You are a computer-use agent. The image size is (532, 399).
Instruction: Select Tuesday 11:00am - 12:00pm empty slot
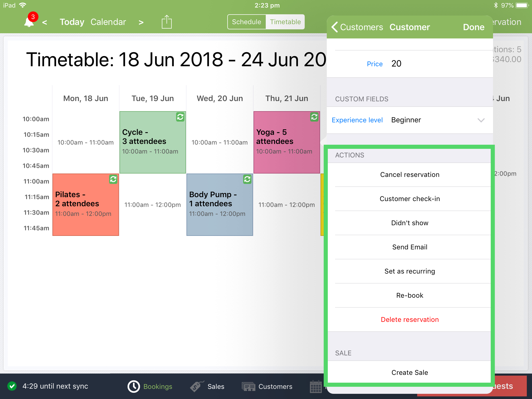(153, 205)
